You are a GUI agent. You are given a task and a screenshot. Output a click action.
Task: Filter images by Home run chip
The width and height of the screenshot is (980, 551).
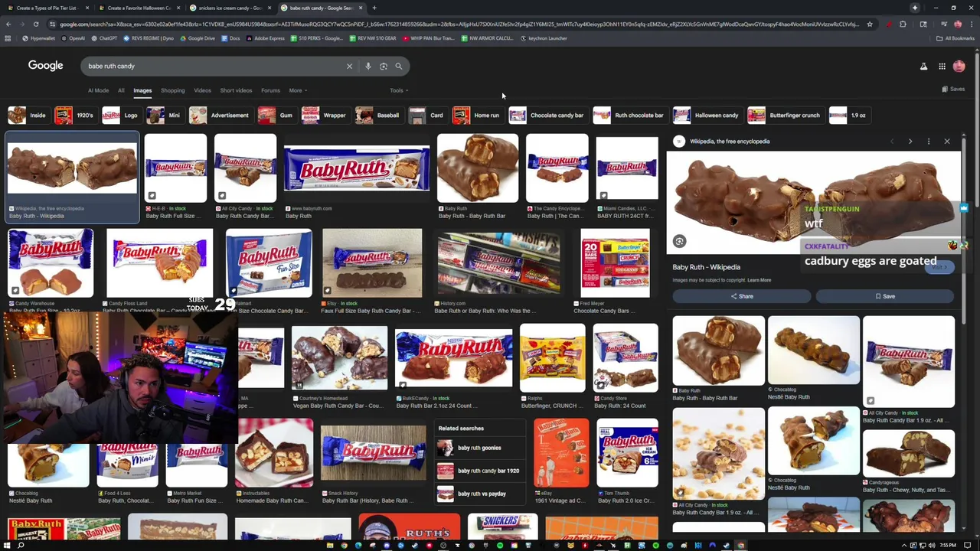coord(477,116)
